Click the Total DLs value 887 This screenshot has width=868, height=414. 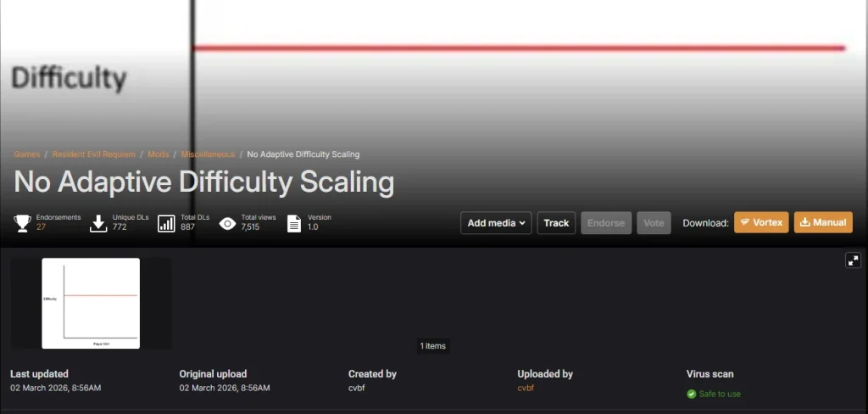187,227
